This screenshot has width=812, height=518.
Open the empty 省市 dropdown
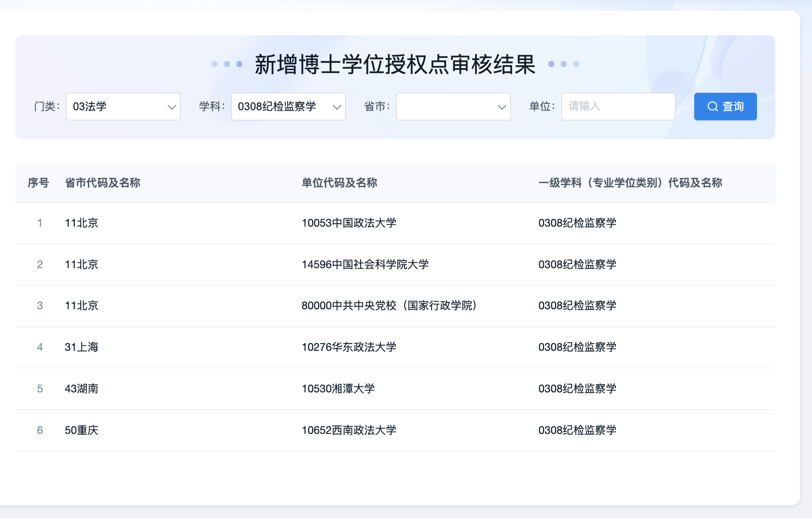(447, 106)
